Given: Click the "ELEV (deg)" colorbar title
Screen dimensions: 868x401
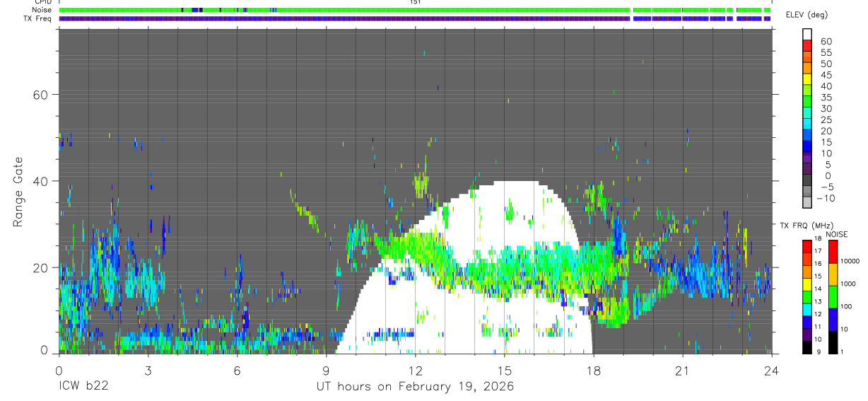Looking at the screenshot, I should tap(807, 15).
